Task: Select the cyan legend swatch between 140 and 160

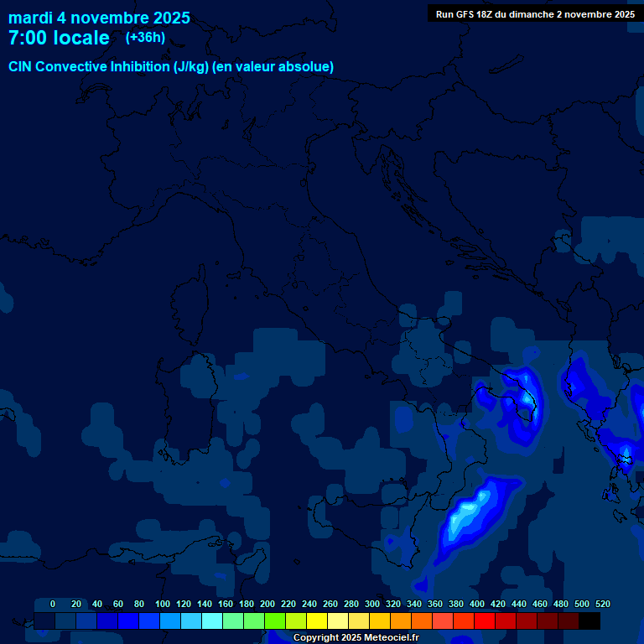Action: coord(212,621)
